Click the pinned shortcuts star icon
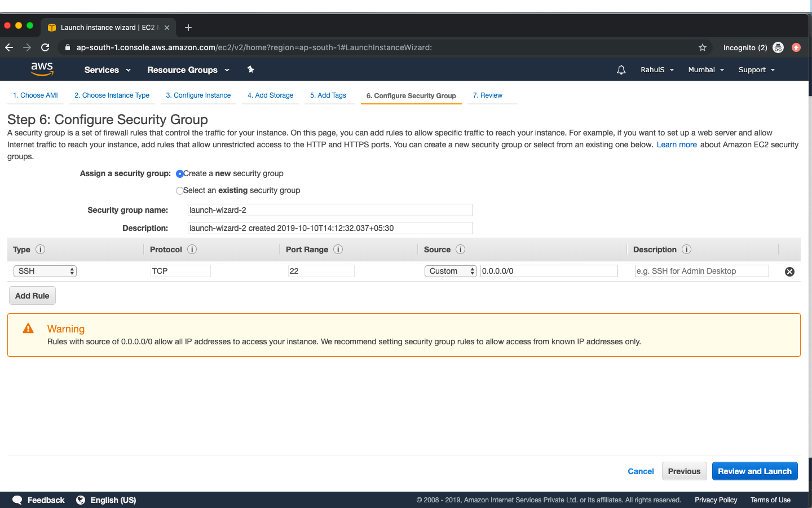812x508 pixels. click(x=250, y=69)
